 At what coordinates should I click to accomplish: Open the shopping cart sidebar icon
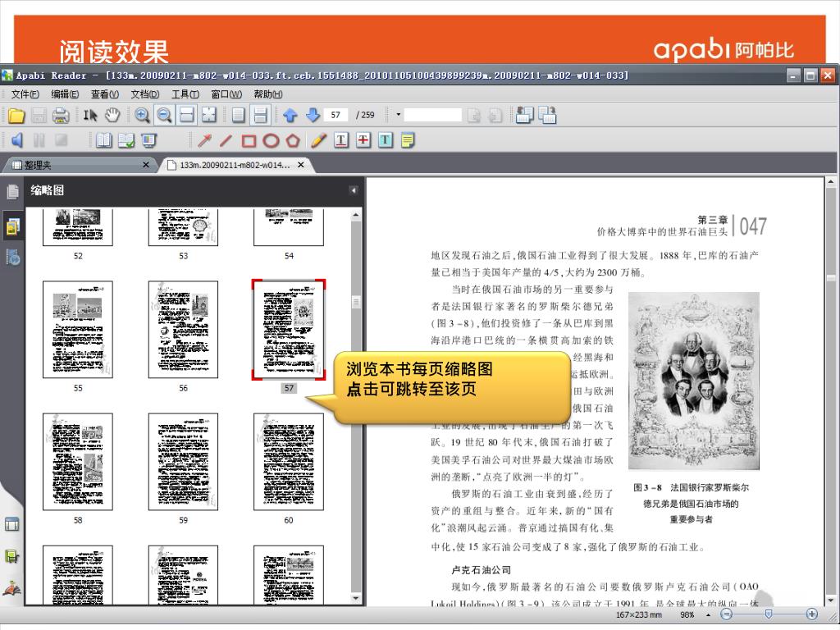click(11, 557)
